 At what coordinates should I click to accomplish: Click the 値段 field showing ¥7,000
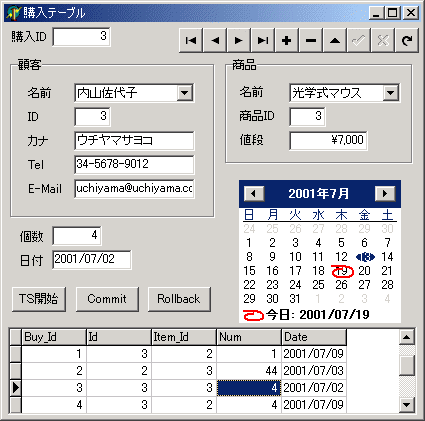[328, 140]
